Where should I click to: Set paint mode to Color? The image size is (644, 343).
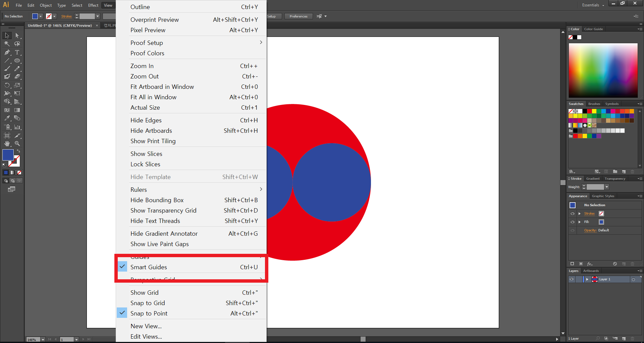point(5,172)
